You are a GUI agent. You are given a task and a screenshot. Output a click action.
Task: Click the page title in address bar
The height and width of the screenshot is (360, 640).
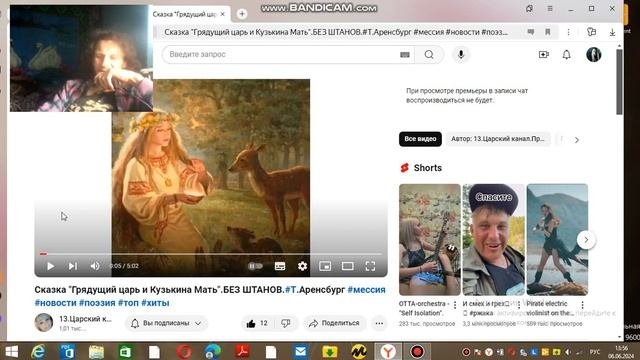pos(336,32)
